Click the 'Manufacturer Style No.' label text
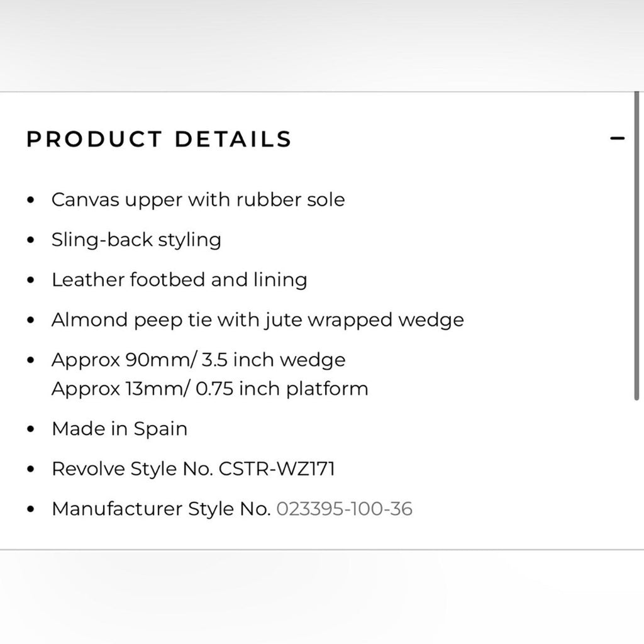The width and height of the screenshot is (644, 644). point(161,509)
